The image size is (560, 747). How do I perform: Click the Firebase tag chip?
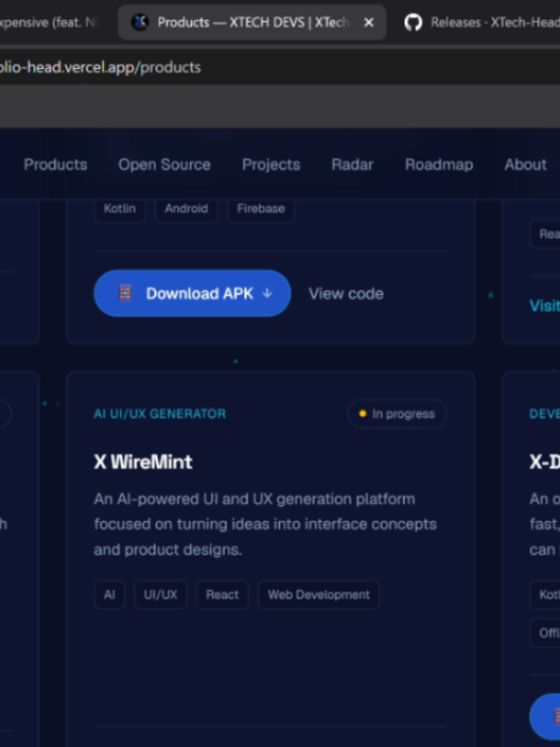point(261,209)
